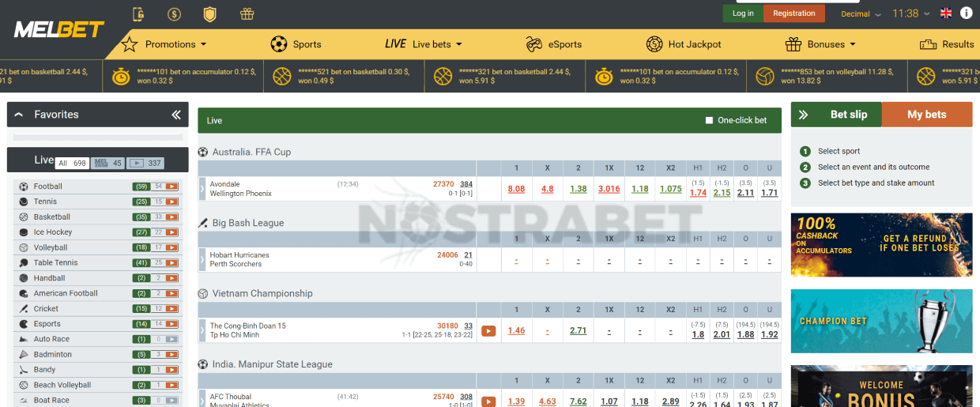Open the Big Bash League link

(248, 223)
